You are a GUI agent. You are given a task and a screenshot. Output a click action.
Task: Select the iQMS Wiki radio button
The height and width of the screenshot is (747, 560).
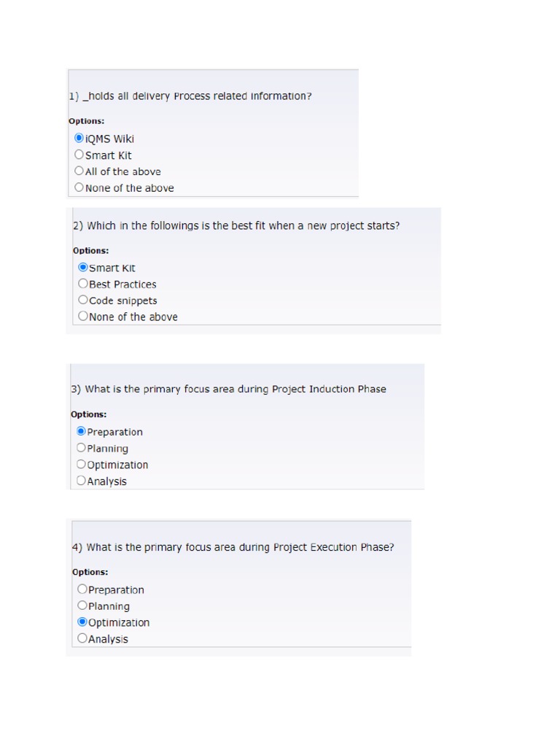point(79,138)
